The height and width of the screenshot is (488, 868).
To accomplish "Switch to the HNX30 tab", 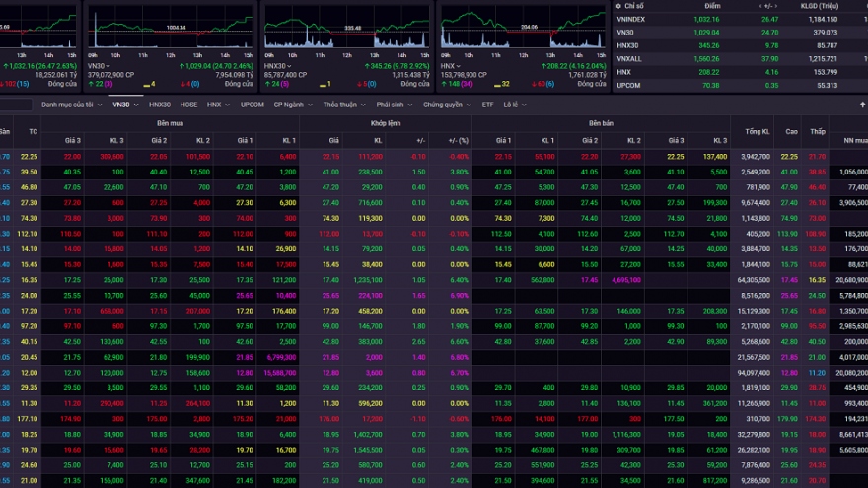I will pyautogui.click(x=159, y=104).
